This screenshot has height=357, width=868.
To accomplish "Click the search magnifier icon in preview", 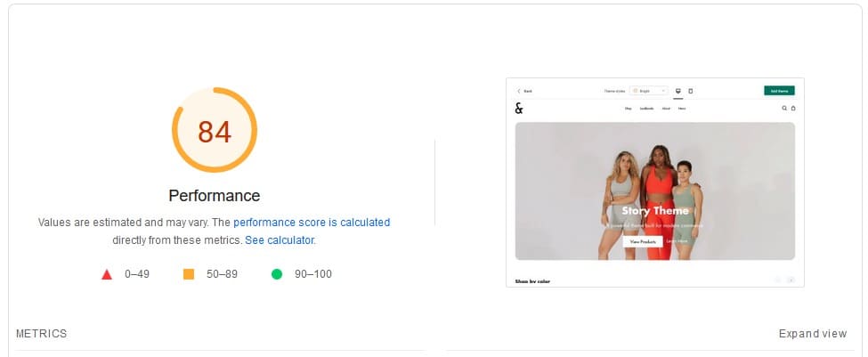I will [x=784, y=109].
